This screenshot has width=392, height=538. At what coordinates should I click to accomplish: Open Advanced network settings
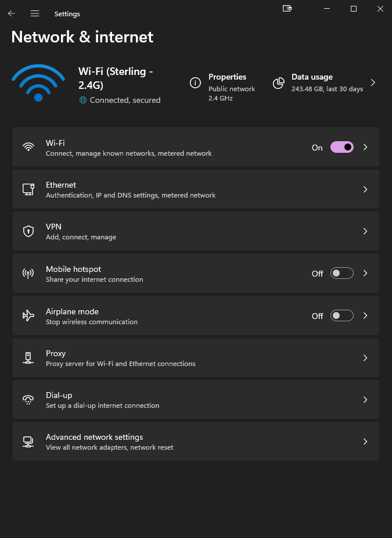195,442
